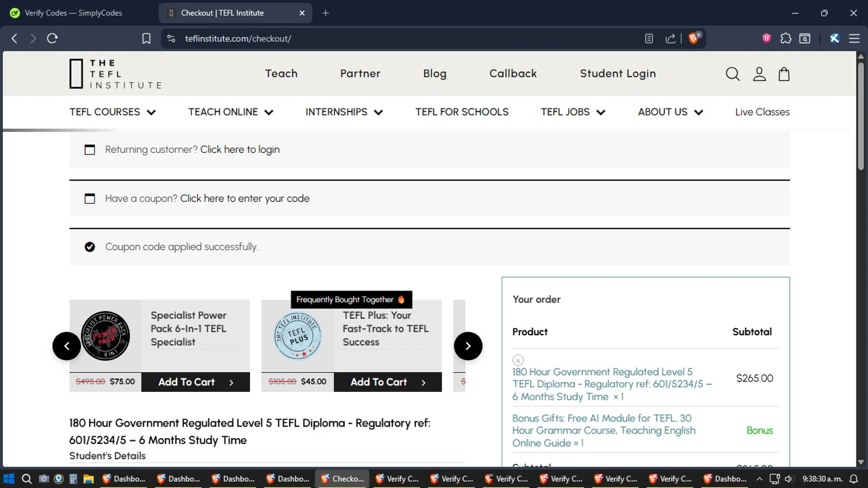Image resolution: width=868 pixels, height=488 pixels.
Task: Open the site search magnifier icon
Action: 733,74
